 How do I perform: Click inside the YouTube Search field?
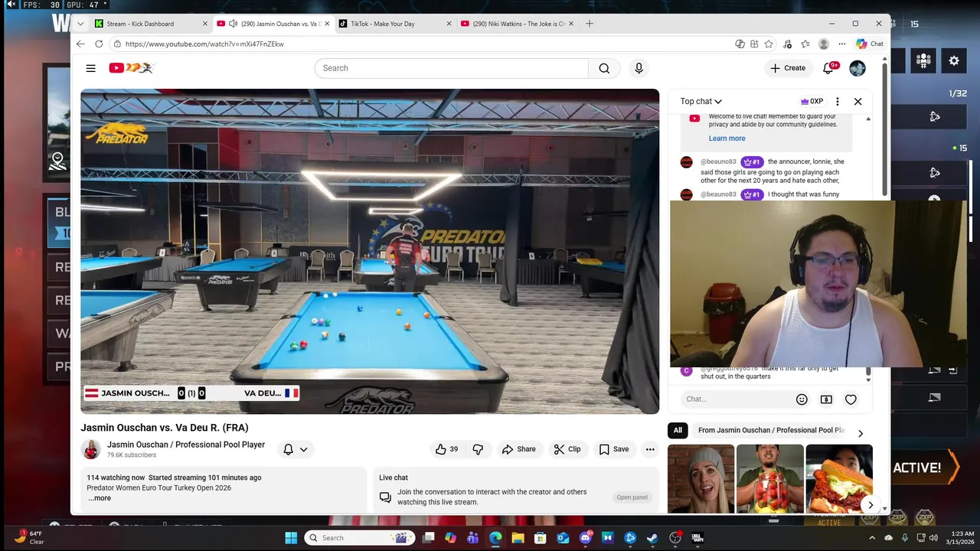tap(452, 68)
